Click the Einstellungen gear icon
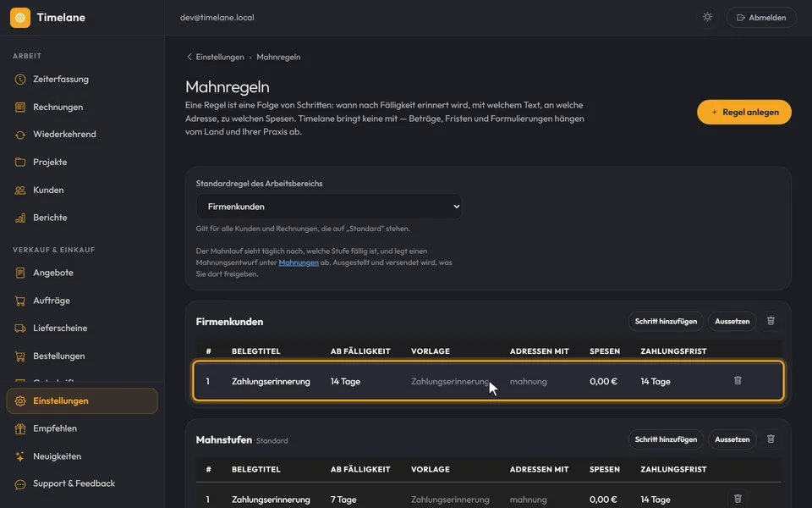This screenshot has height=508, width=812. click(x=20, y=401)
